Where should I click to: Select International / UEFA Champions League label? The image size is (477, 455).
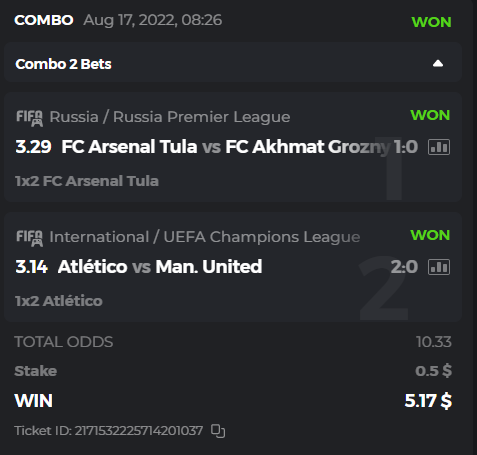[x=205, y=237]
